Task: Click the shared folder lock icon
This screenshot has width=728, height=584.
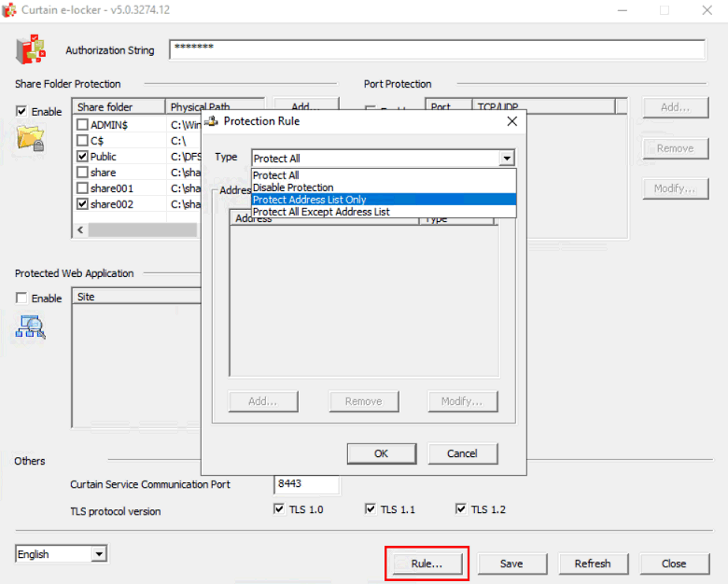Action: click(x=31, y=138)
